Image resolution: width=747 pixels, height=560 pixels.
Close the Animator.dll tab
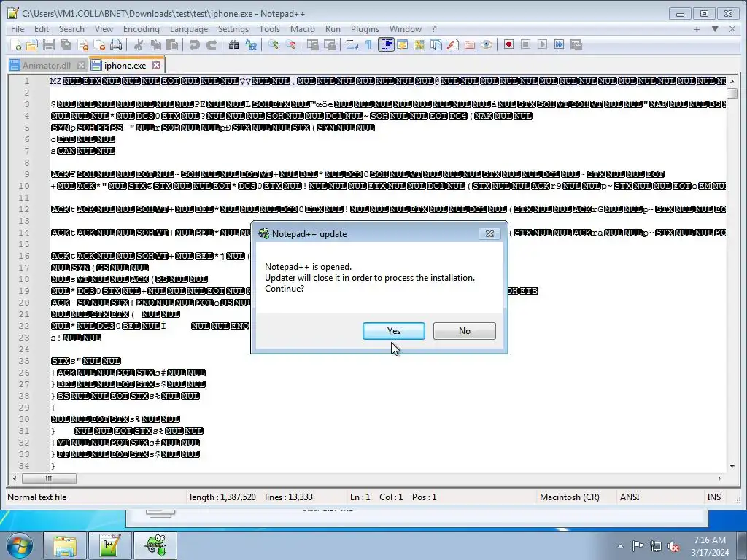click(x=81, y=65)
